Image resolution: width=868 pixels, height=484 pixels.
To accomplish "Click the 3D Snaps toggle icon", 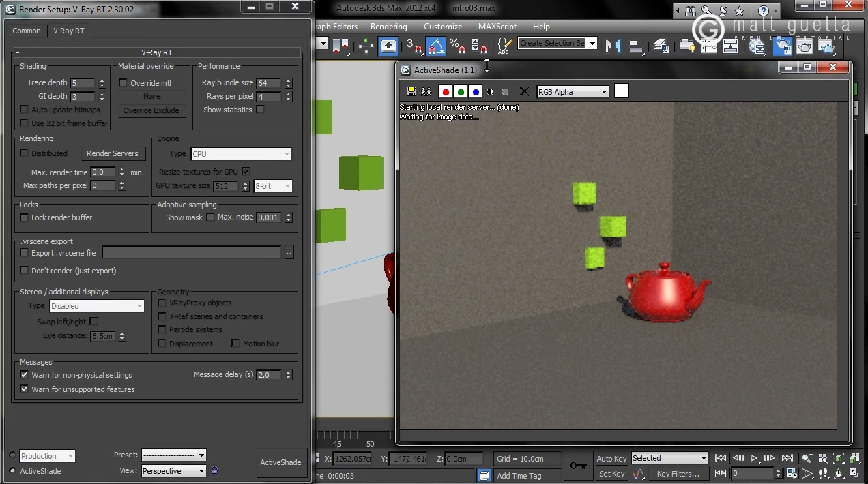I will (x=414, y=46).
